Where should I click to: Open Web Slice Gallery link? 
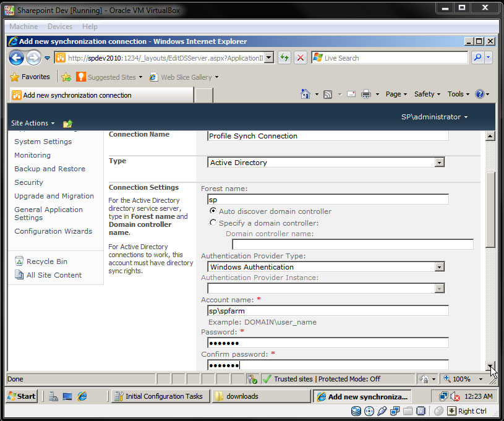tap(184, 77)
